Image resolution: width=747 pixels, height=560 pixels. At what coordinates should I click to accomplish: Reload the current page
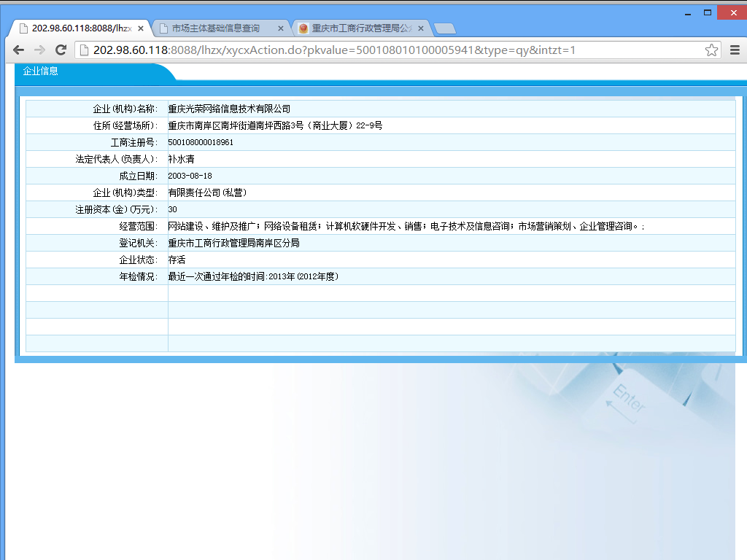tap(61, 50)
